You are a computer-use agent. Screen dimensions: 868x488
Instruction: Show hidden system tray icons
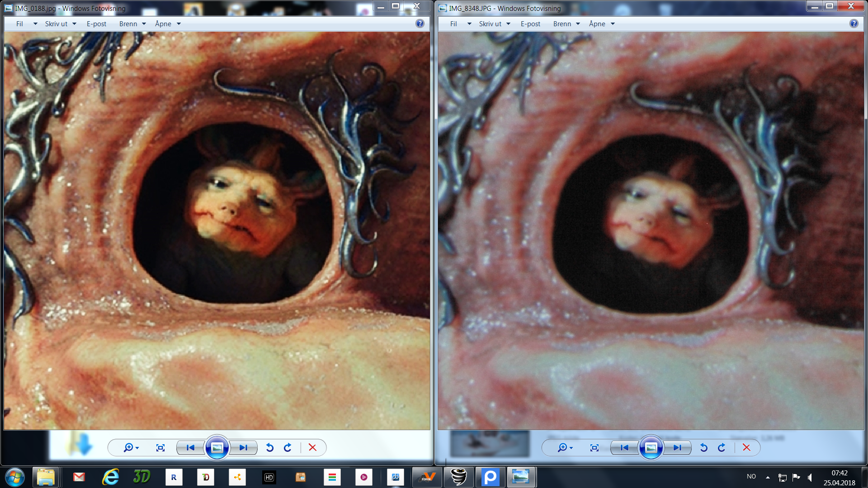(x=768, y=477)
